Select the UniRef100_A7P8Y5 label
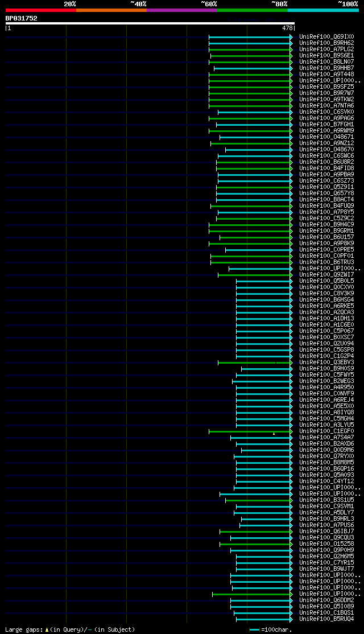Image resolution: width=364 pixels, height=634 pixels. (x=327, y=212)
